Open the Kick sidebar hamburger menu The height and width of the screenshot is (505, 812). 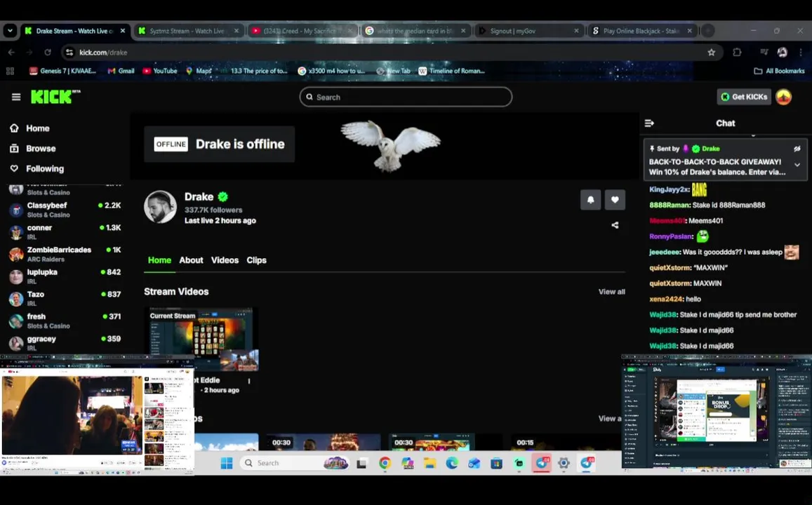[16, 97]
